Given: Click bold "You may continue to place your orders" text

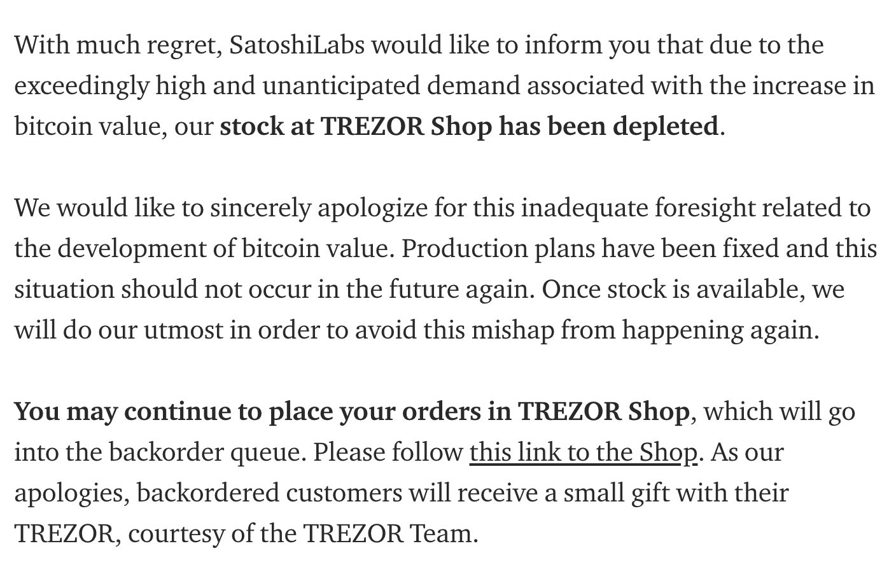Looking at the screenshot, I should pyautogui.click(x=248, y=412).
